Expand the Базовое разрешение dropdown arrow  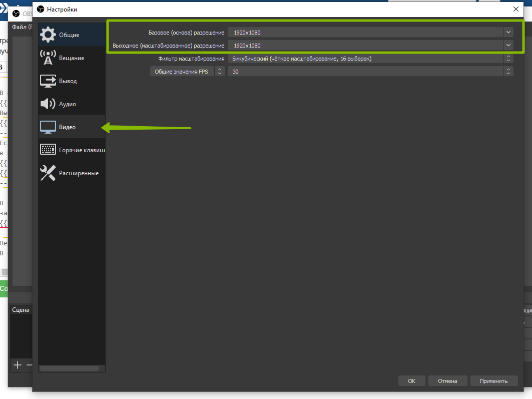click(x=508, y=32)
